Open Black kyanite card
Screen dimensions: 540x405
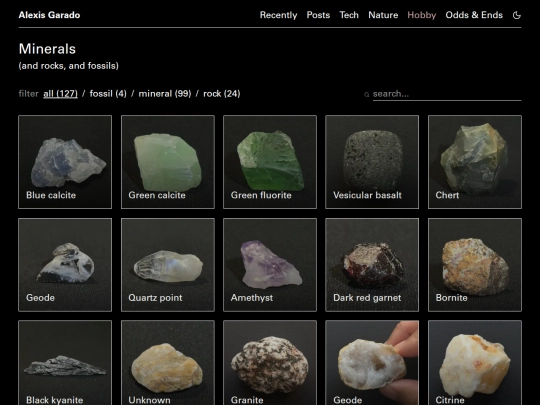(65, 363)
